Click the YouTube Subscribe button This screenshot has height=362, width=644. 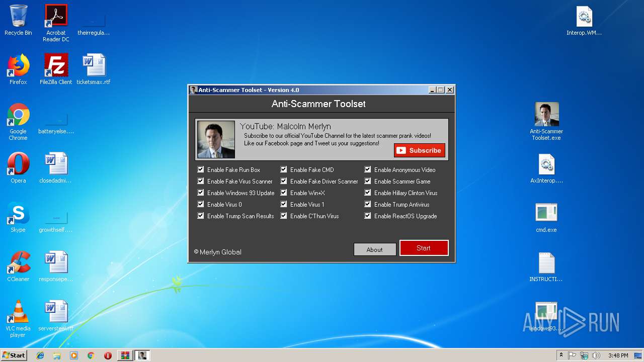(420, 150)
